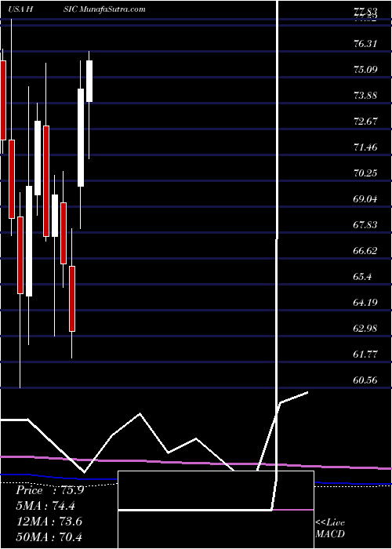Click the 64.19 price axis label
This screenshot has height=549, width=392.
[x=365, y=302]
